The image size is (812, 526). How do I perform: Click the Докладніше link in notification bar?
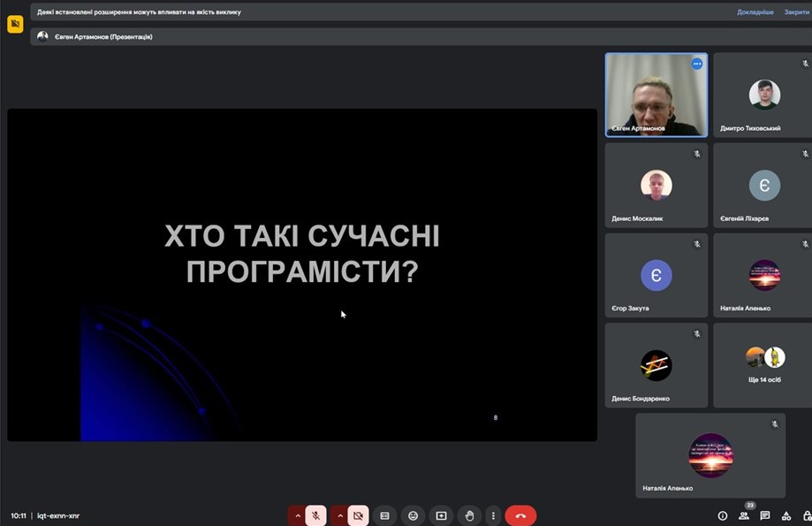[755, 11]
